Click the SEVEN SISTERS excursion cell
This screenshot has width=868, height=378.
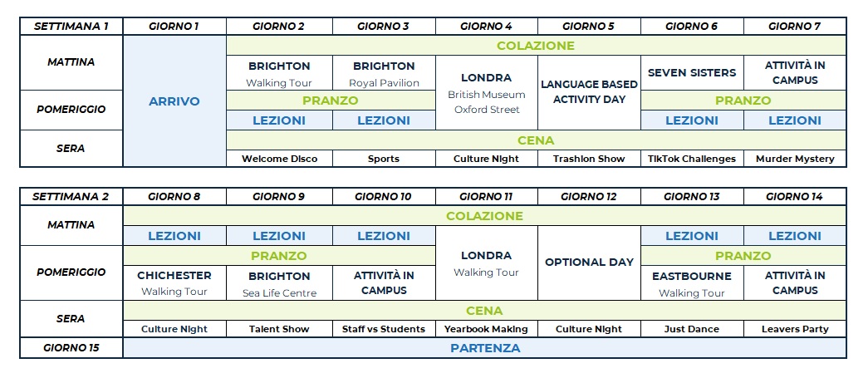click(x=692, y=72)
